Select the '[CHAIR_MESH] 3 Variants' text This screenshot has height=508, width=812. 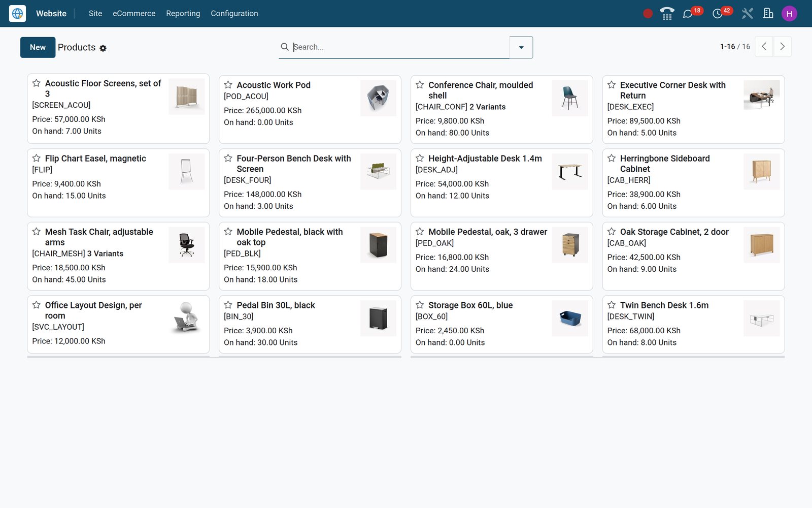pyautogui.click(x=78, y=253)
